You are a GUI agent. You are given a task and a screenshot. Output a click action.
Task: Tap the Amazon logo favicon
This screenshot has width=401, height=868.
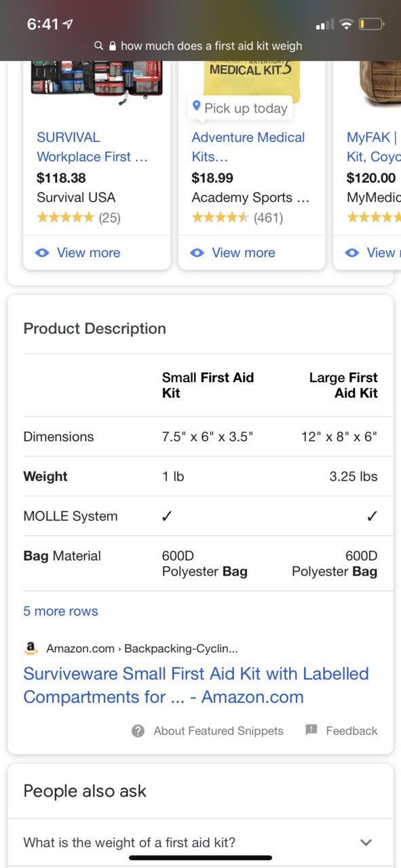click(31, 648)
